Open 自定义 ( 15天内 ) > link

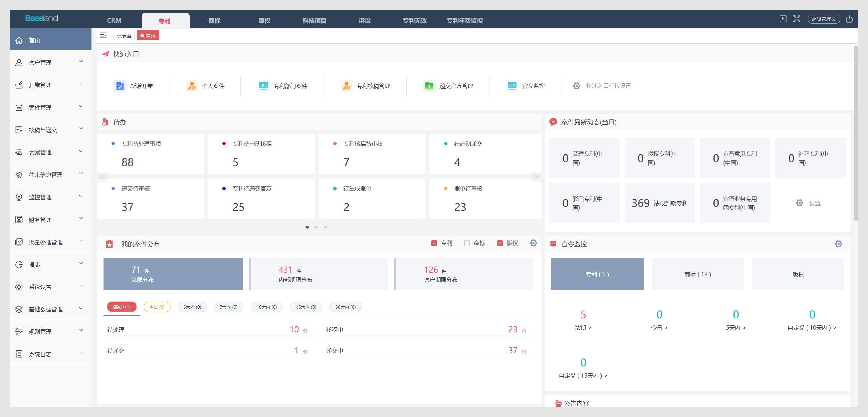point(583,376)
